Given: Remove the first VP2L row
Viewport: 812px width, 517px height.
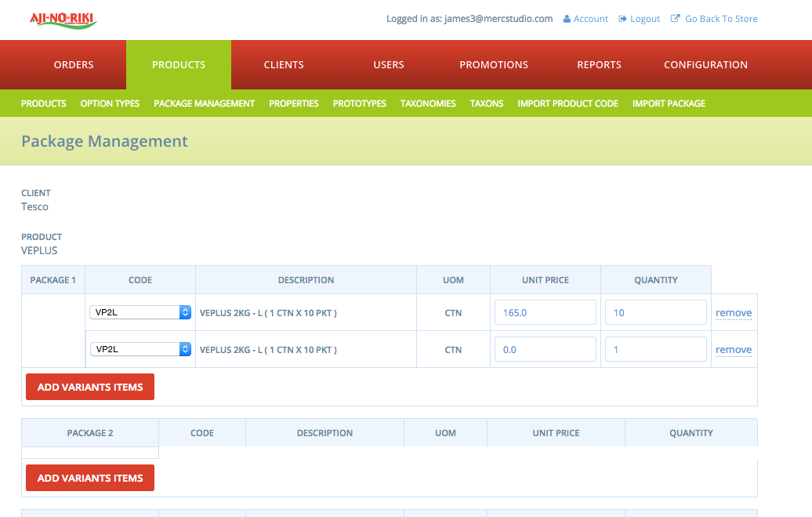Looking at the screenshot, I should 733,313.
